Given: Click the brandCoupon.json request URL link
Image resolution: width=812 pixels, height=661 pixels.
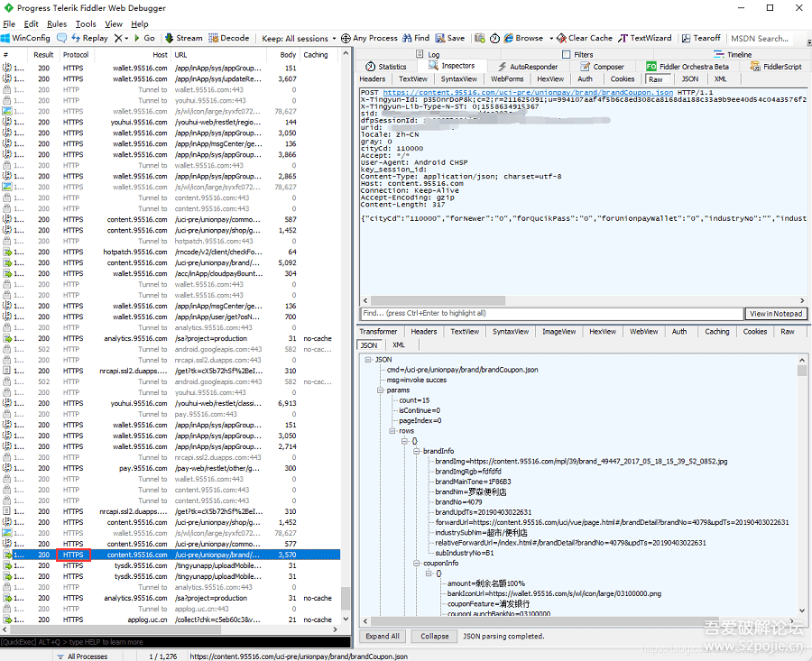Looking at the screenshot, I should (x=528, y=92).
